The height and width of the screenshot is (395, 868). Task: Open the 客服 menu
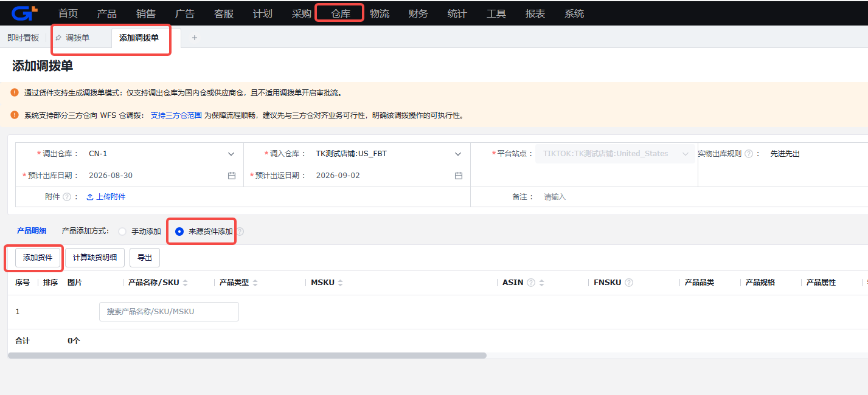[x=224, y=13]
